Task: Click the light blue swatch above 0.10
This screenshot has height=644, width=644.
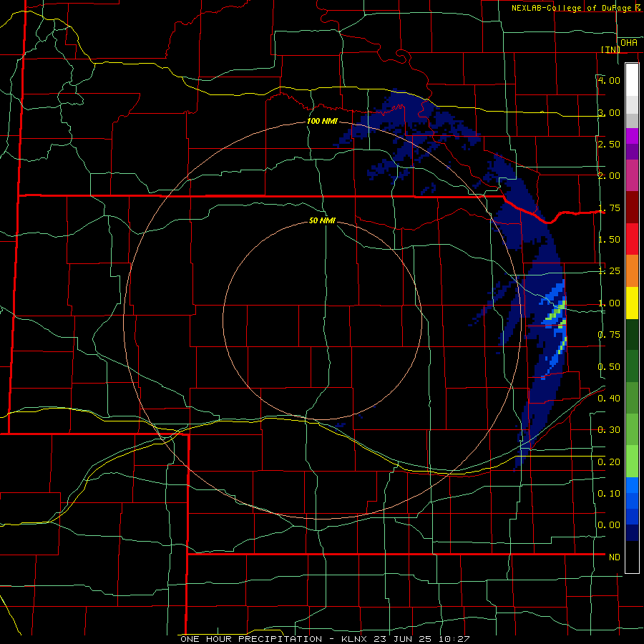Action: pyautogui.click(x=632, y=485)
